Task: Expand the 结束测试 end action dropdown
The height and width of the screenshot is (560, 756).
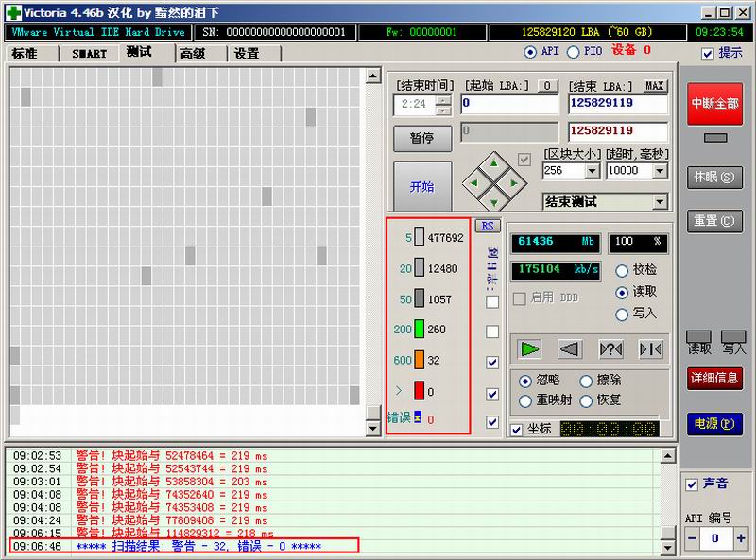Action: coord(660,202)
